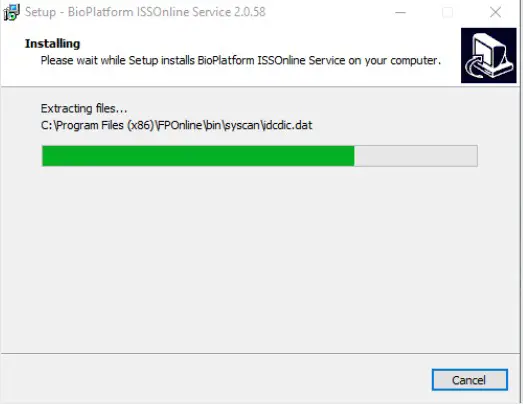Viewport: 523px width, 404px height.
Task: Click the "Extracting files..." status label
Action: (84, 108)
